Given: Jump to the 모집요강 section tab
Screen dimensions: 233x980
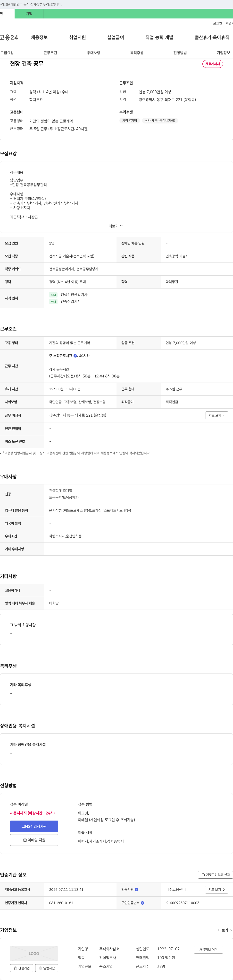Looking at the screenshot, I should point(7,53).
